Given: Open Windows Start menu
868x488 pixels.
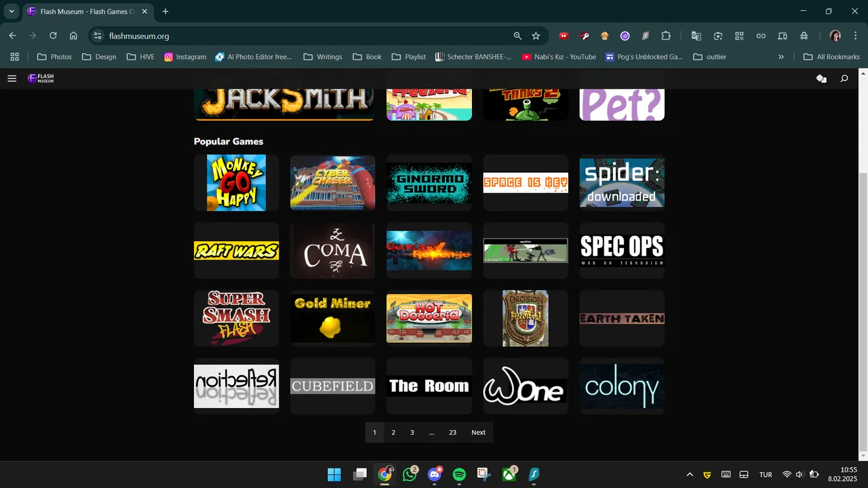Looking at the screenshot, I should pyautogui.click(x=334, y=474).
